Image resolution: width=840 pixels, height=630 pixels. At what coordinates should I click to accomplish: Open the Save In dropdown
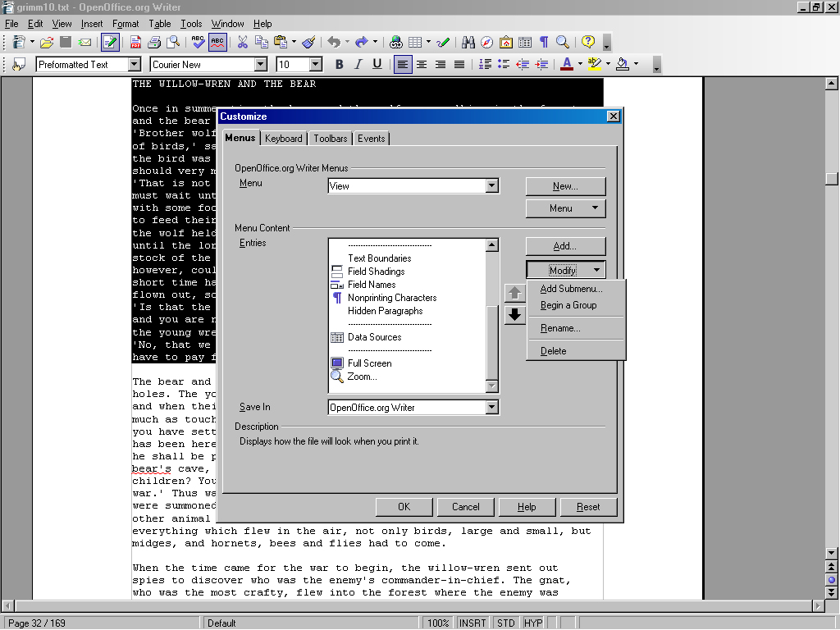491,407
